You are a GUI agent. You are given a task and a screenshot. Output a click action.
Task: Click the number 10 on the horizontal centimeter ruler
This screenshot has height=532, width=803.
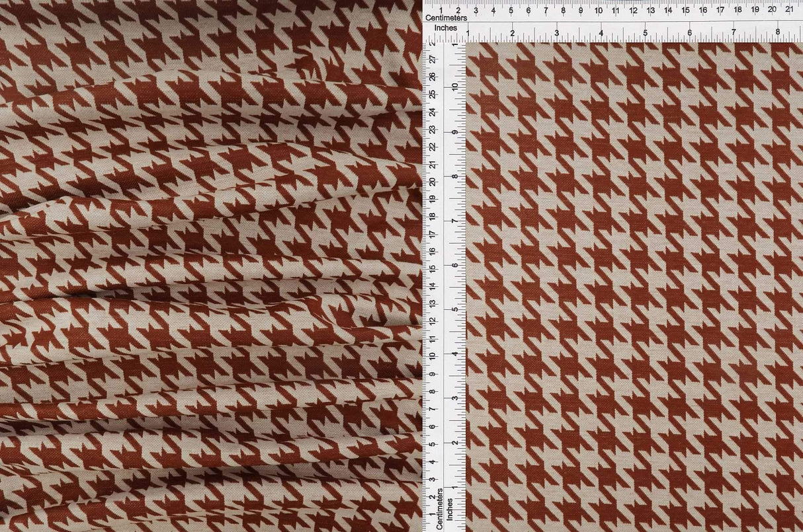pyautogui.click(x=599, y=11)
